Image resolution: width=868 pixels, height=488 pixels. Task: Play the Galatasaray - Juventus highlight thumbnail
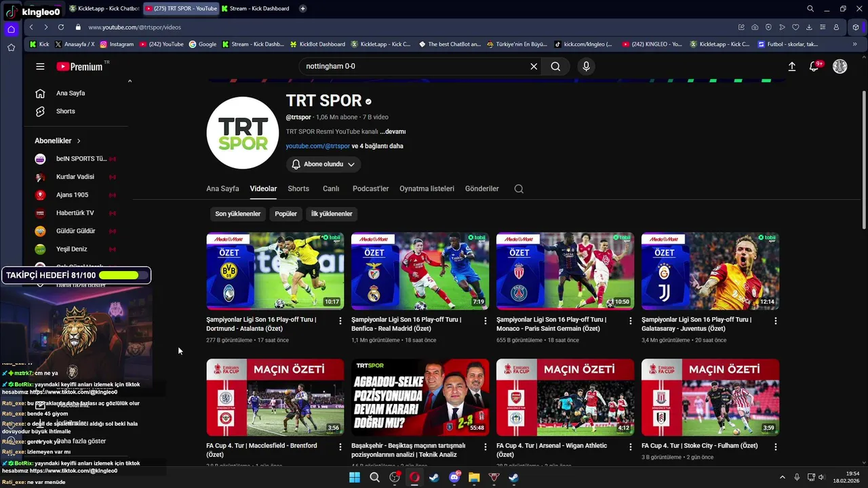(x=710, y=271)
